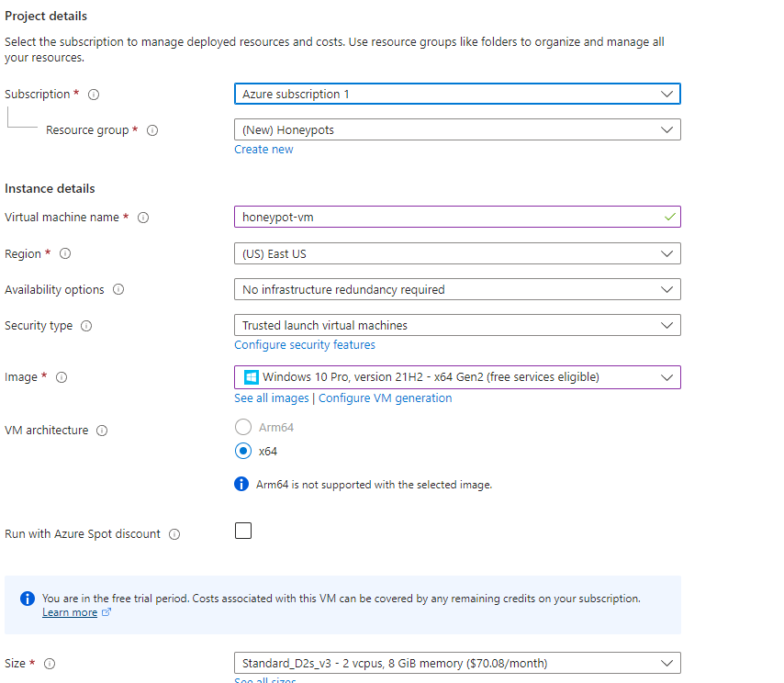Click Security type info icon
Image resolution: width=784 pixels, height=683 pixels.
point(86,326)
